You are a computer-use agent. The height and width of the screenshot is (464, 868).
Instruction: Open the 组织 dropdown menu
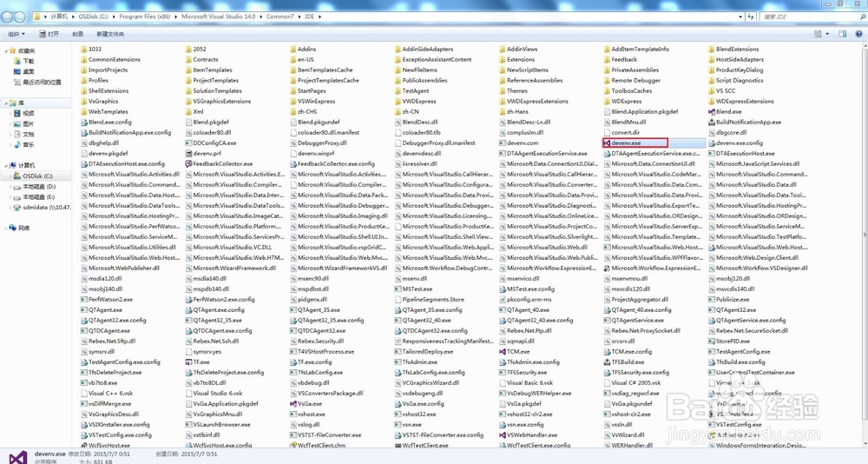(16, 34)
